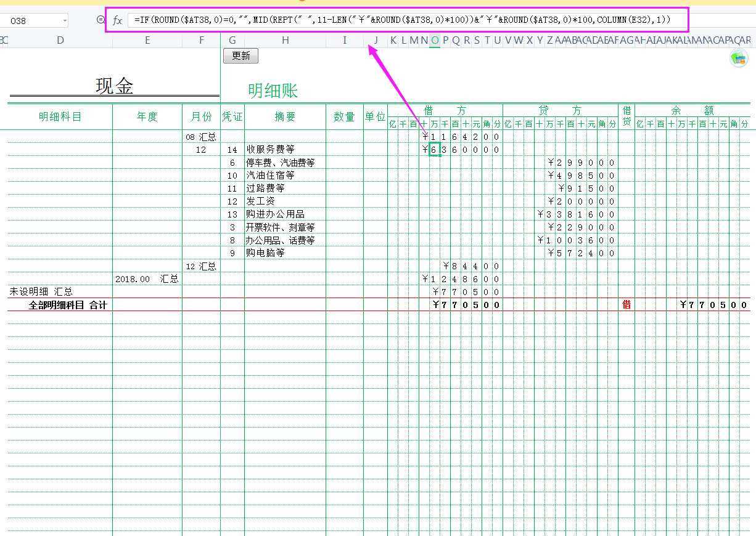Click the 汽油住宿等 summary cell
Image resolution: width=756 pixels, height=536 pixels.
pyautogui.click(x=286, y=176)
